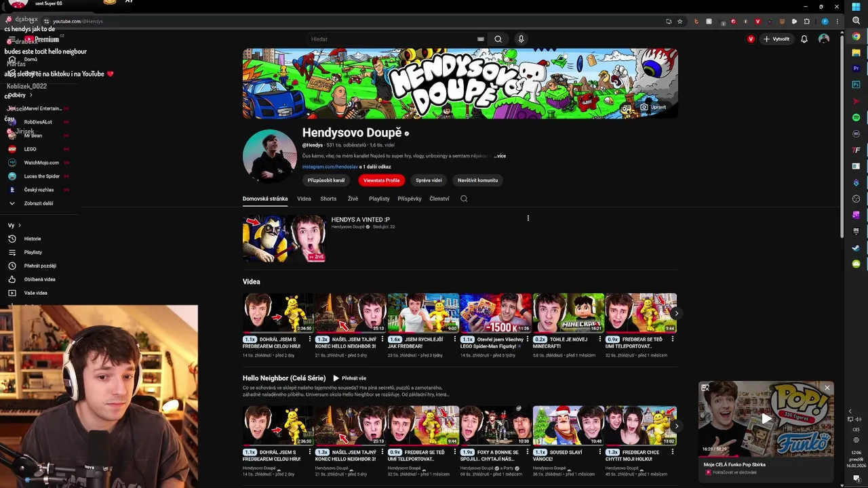This screenshot has height=488, width=868.
Task: Open the Chrome extensions puzzle icon
Action: [x=807, y=21]
